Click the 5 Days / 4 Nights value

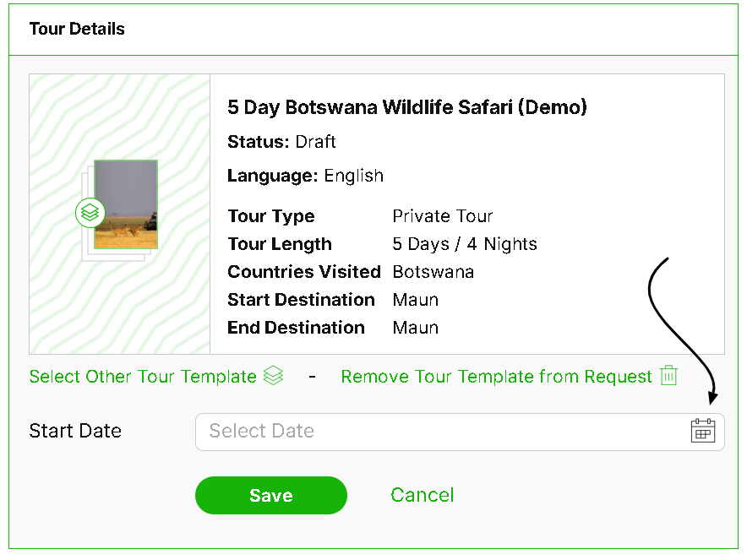(x=464, y=244)
